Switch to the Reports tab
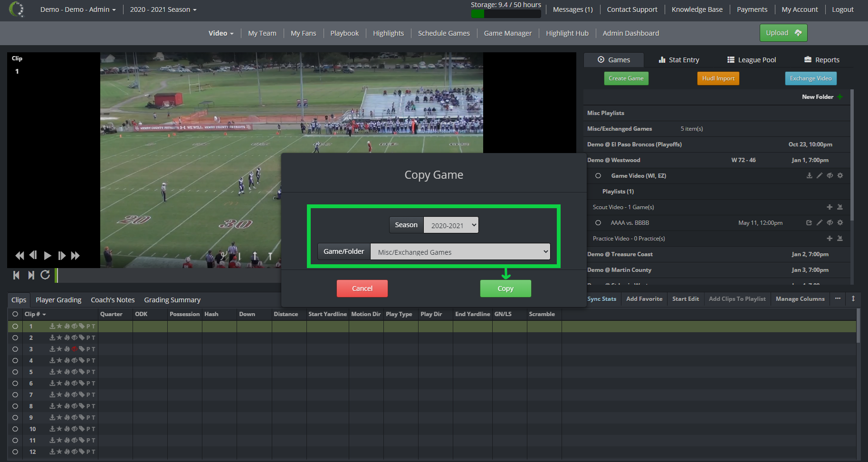This screenshot has height=462, width=868. click(x=821, y=60)
